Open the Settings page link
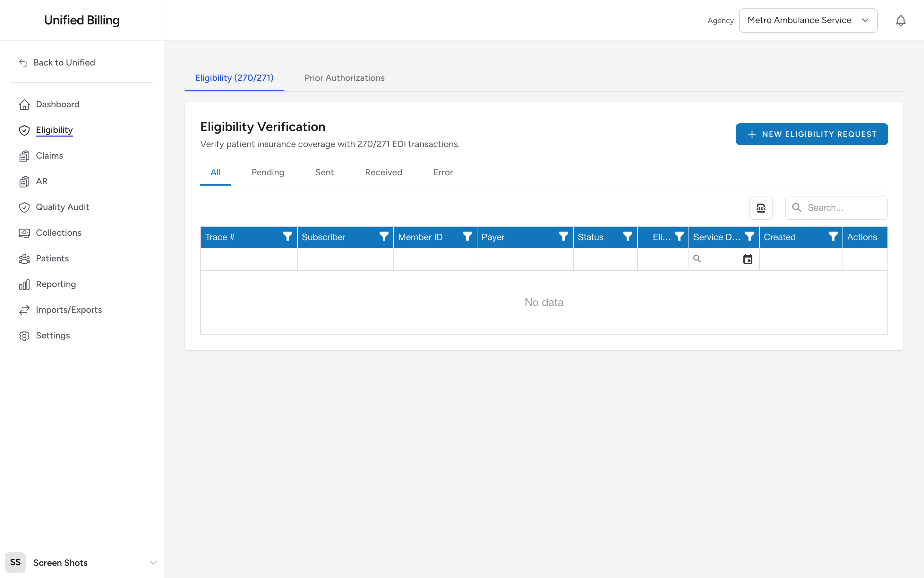This screenshot has height=578, width=924. pyautogui.click(x=53, y=336)
